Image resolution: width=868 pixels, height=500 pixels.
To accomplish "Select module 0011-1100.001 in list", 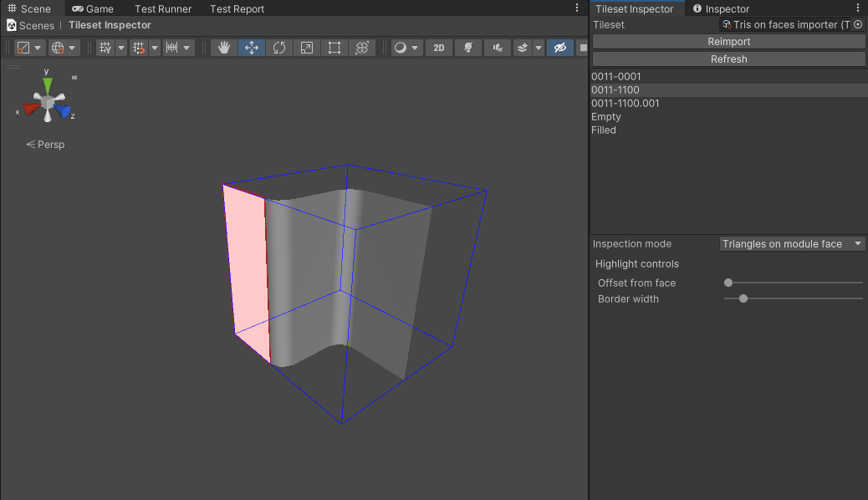I will (728, 103).
